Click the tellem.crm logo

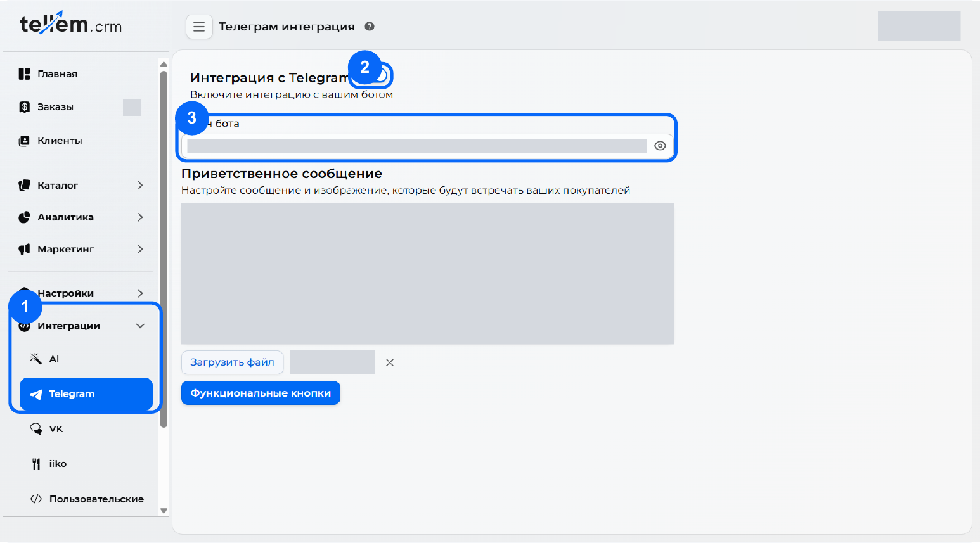[70, 23]
